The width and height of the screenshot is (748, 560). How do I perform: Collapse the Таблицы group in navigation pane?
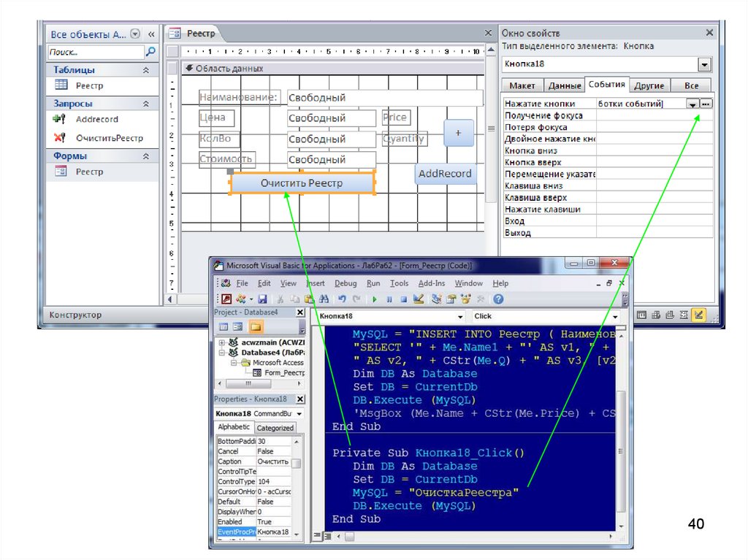(x=146, y=70)
